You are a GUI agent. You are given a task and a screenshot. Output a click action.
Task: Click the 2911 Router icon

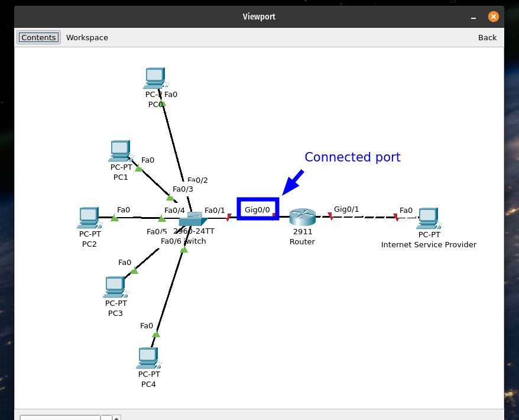[x=302, y=218]
